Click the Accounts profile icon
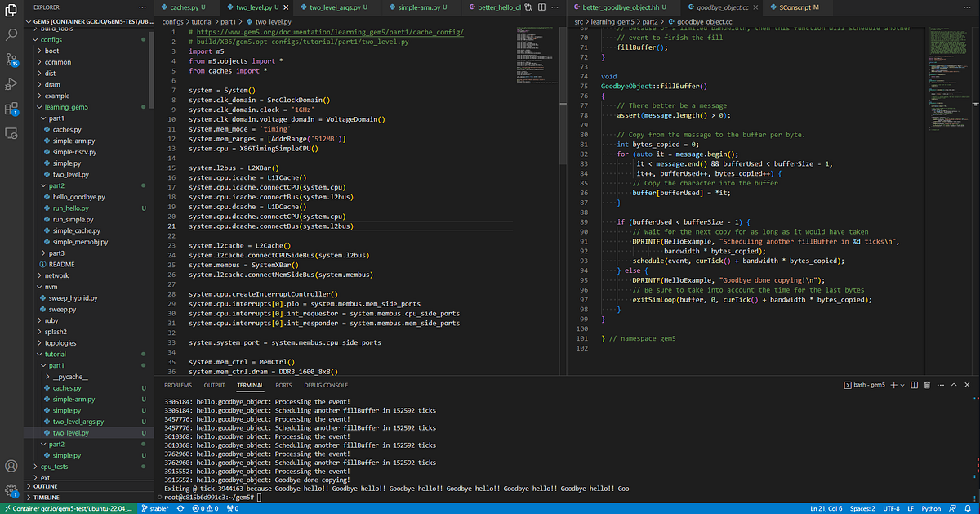980x514 pixels. 11,467
